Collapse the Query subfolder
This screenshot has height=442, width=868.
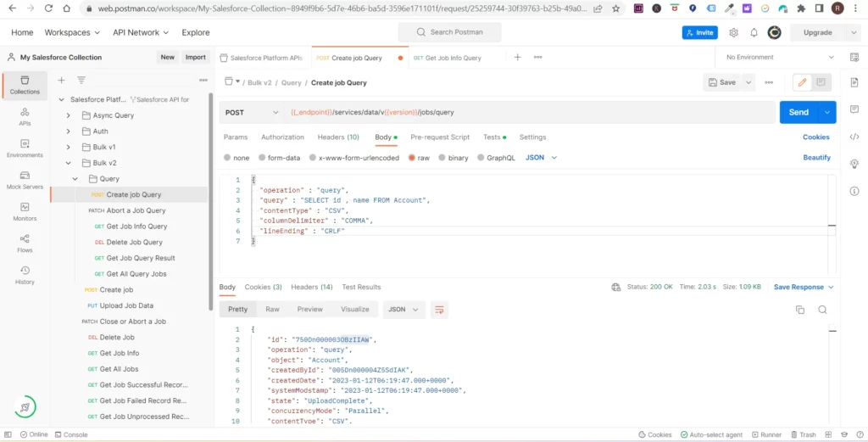tap(75, 179)
